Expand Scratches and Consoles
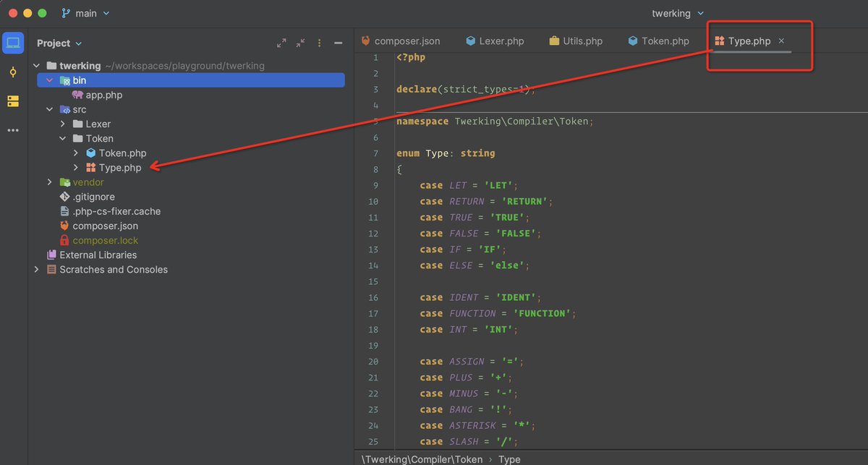 coord(37,269)
